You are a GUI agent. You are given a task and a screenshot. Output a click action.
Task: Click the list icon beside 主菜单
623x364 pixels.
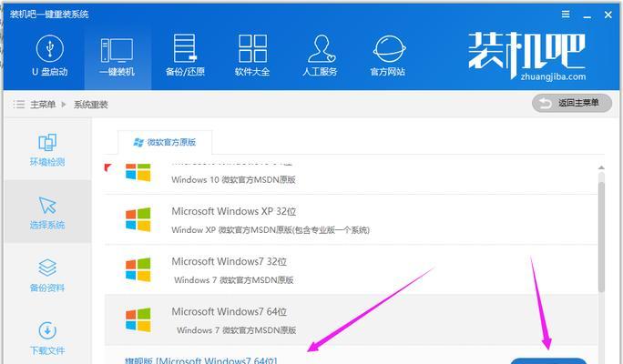point(19,105)
